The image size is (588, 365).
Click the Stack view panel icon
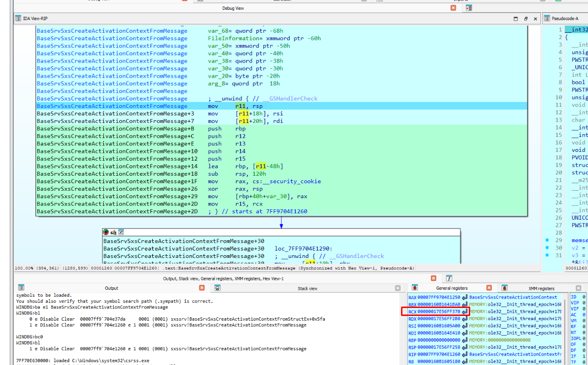[x=217, y=288]
